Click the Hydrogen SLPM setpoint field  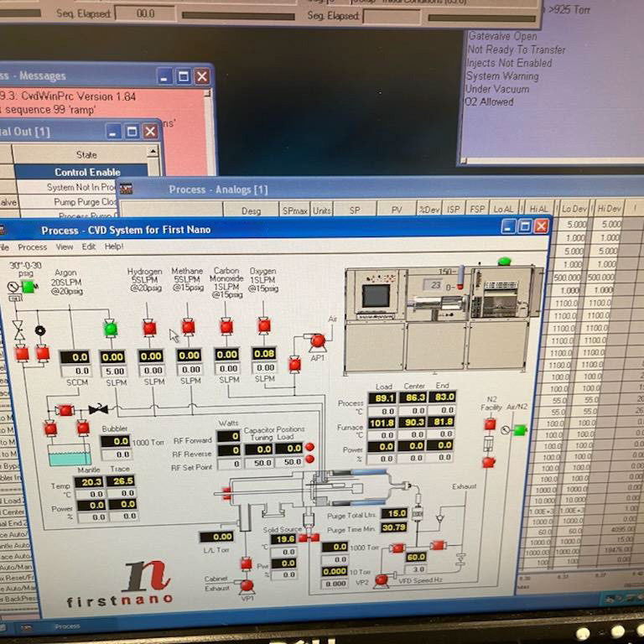152,370
